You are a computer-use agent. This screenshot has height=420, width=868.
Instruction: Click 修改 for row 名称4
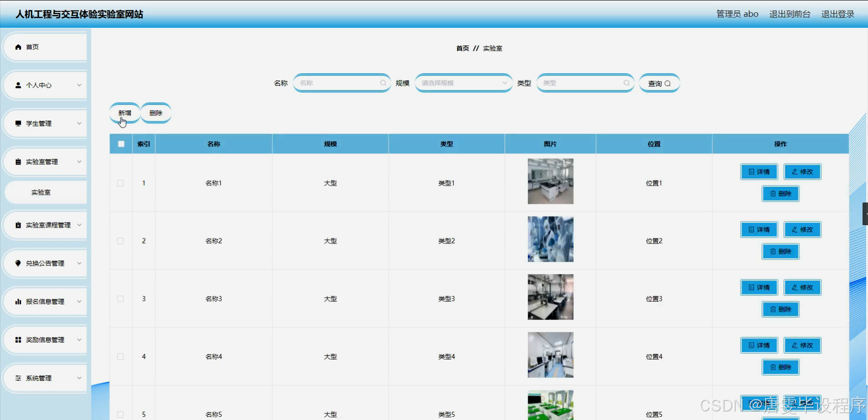[x=802, y=345]
